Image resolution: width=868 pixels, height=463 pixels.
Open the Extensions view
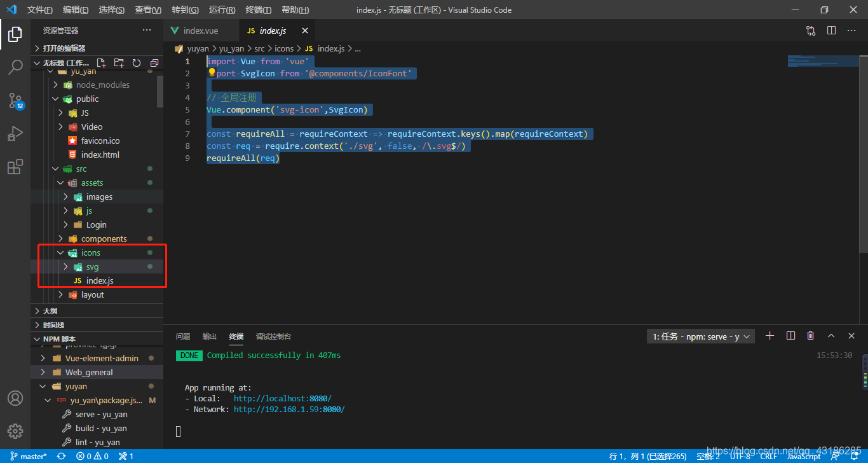point(15,167)
